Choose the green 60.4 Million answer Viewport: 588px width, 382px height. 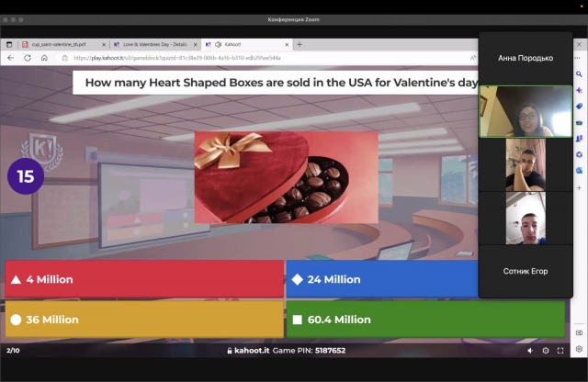pyautogui.click(x=425, y=320)
